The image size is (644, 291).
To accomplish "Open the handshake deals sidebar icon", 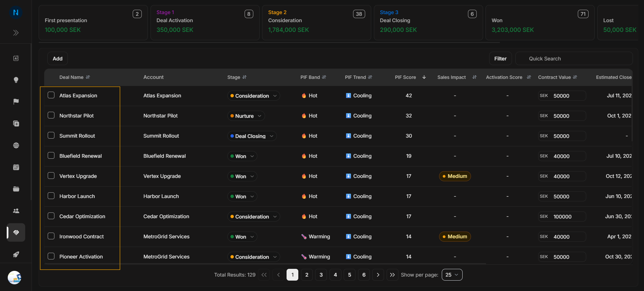I will [x=16, y=232].
